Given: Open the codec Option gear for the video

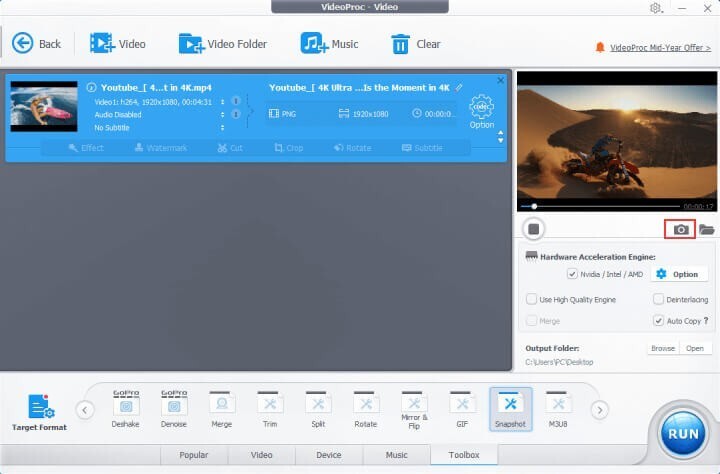Looking at the screenshot, I should click(x=482, y=112).
